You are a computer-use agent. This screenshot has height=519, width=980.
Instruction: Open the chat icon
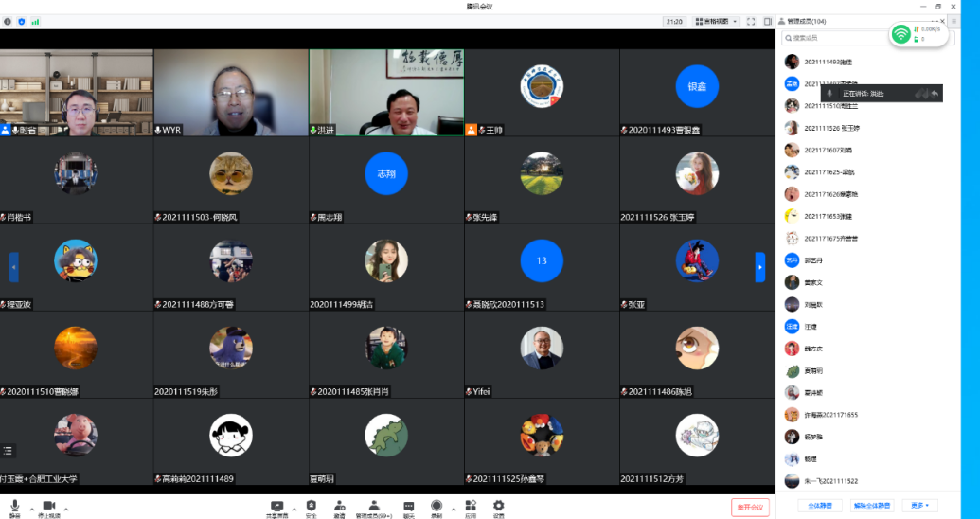[x=409, y=507]
